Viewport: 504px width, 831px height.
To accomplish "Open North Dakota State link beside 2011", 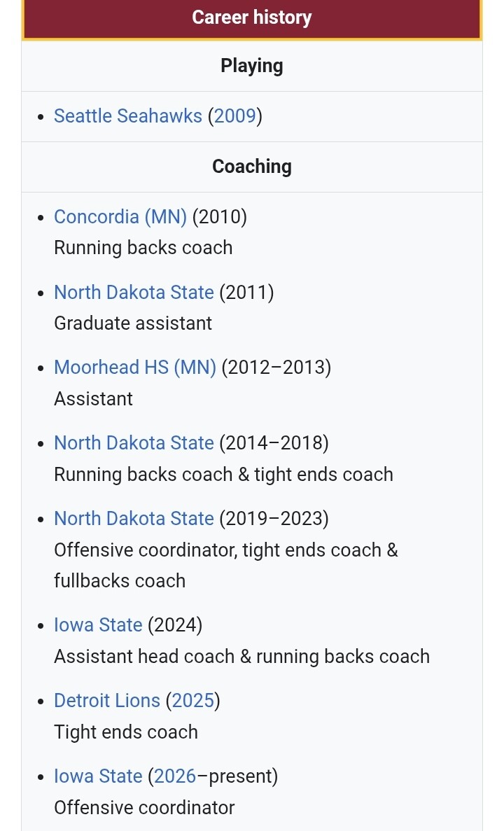I will click(134, 293).
